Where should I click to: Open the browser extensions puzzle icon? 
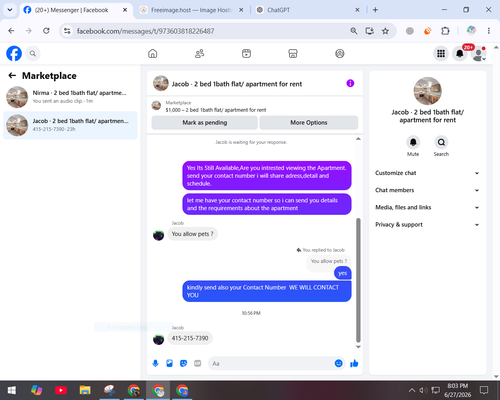click(445, 31)
